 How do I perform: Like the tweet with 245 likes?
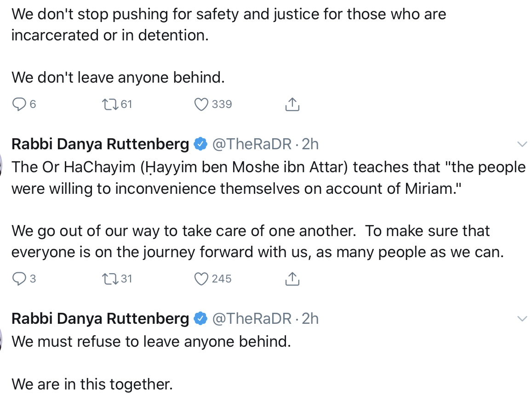(x=201, y=279)
